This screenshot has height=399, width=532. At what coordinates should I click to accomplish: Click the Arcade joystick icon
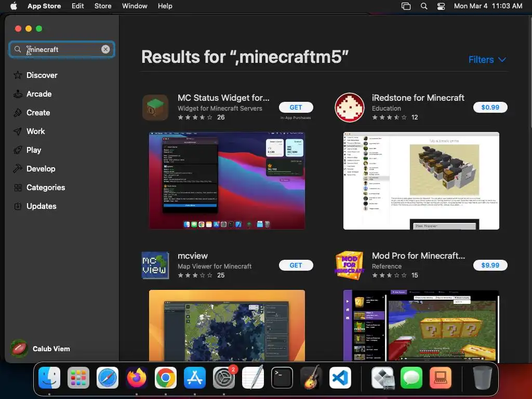[18, 94]
